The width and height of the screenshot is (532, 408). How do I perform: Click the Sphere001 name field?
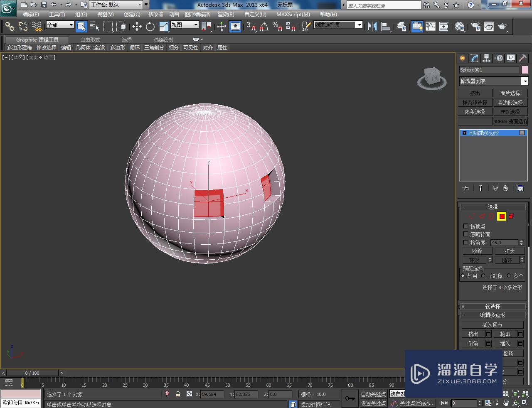click(x=489, y=70)
